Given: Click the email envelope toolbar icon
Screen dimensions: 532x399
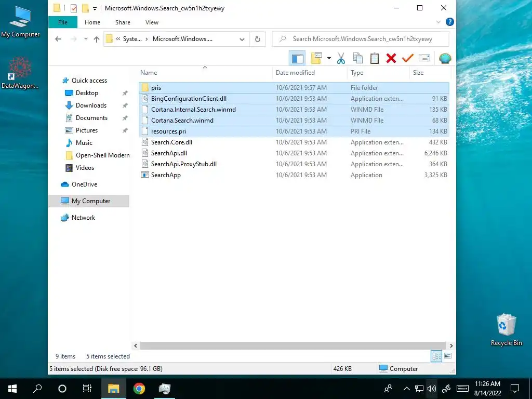Looking at the screenshot, I should pyautogui.click(x=424, y=58).
